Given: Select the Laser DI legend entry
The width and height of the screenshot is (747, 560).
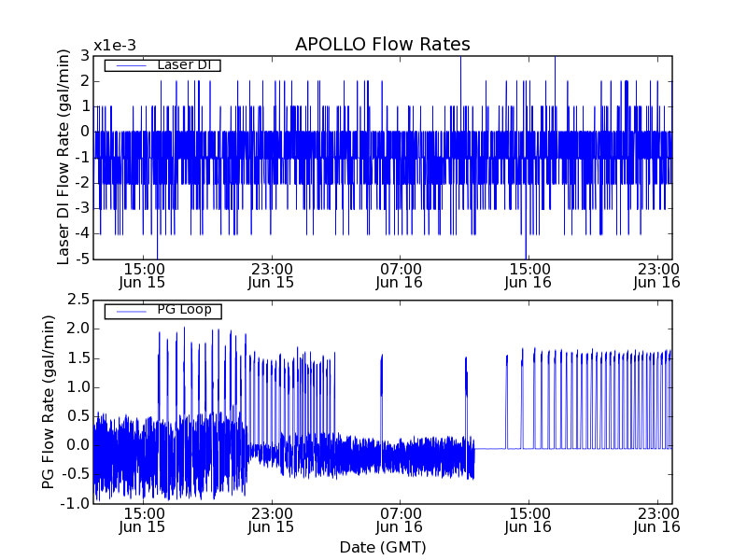Looking at the screenshot, I should [x=183, y=65].
